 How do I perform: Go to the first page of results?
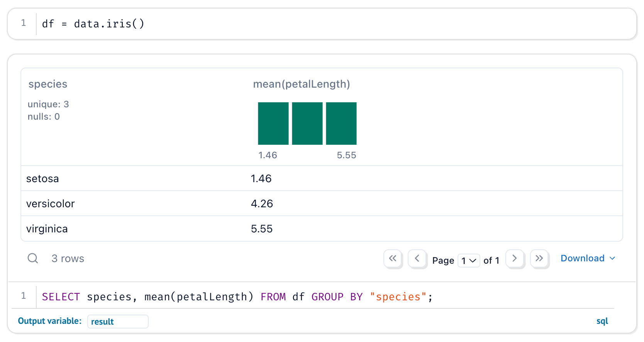coord(393,259)
